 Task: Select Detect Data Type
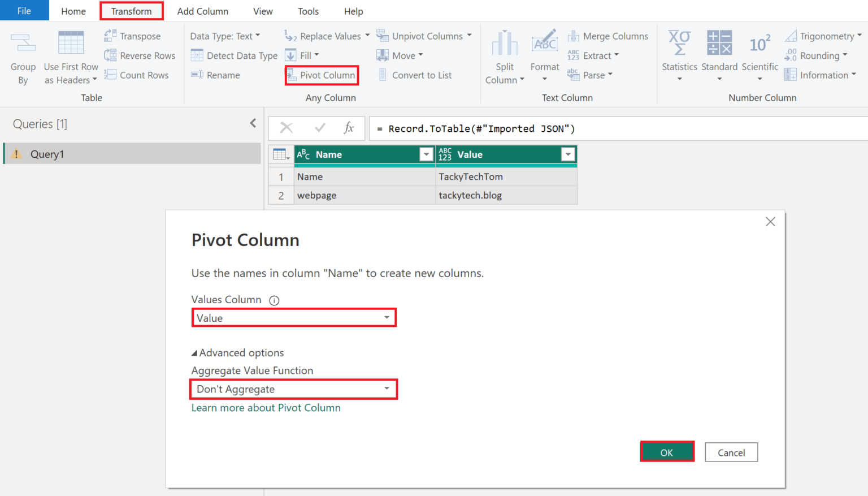pyautogui.click(x=233, y=55)
